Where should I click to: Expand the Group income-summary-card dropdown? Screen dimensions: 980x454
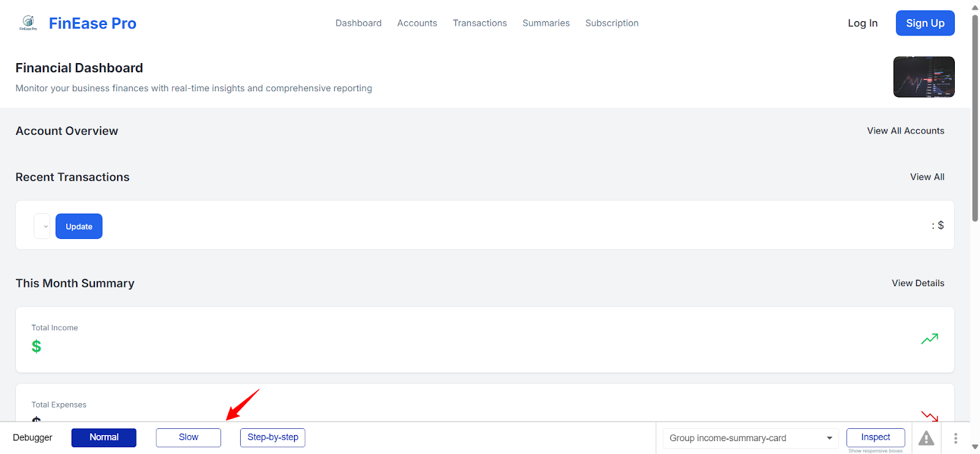(x=751, y=438)
